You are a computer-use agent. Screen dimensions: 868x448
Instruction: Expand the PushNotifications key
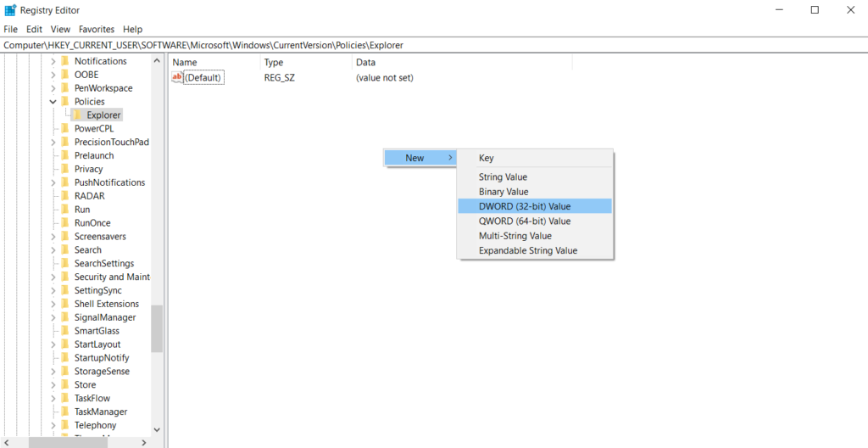pos(53,182)
